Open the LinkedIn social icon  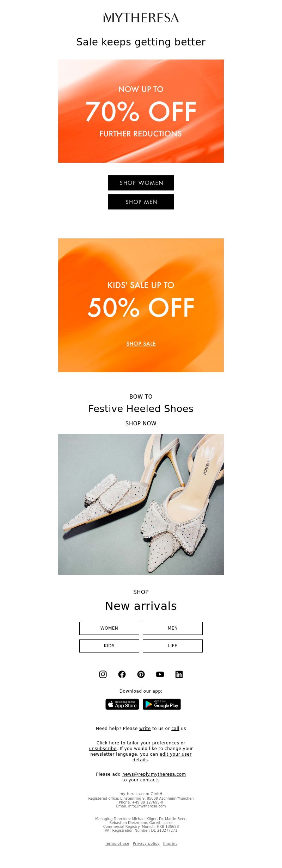tap(179, 674)
